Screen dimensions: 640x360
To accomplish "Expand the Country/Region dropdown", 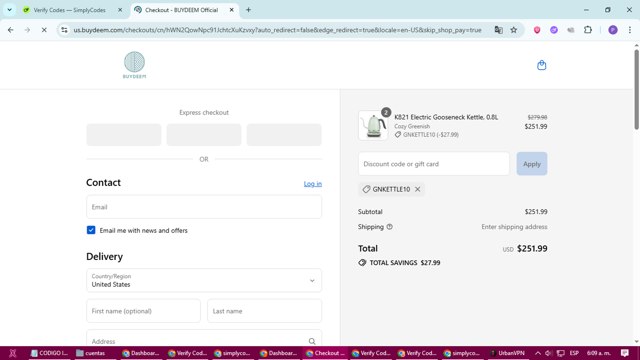I will coord(204,280).
